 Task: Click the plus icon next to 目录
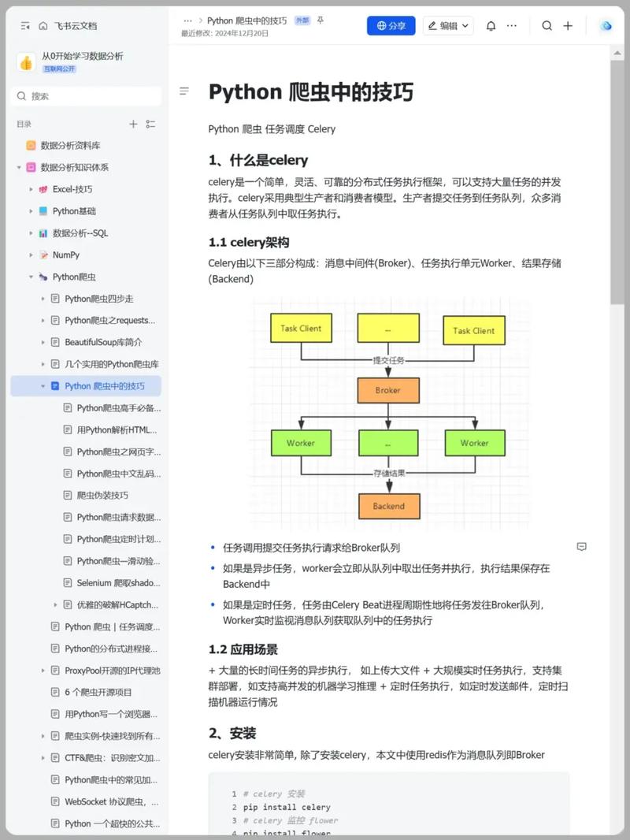tap(134, 124)
